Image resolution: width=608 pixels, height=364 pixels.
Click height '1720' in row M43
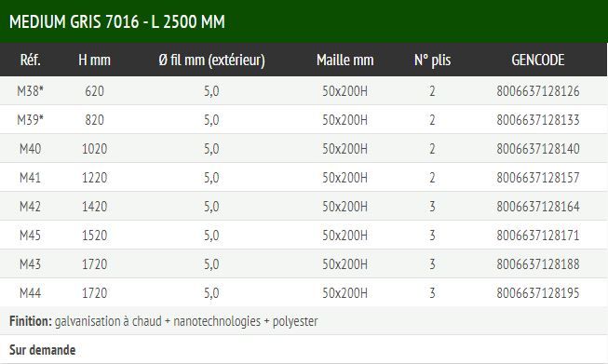pos(95,264)
